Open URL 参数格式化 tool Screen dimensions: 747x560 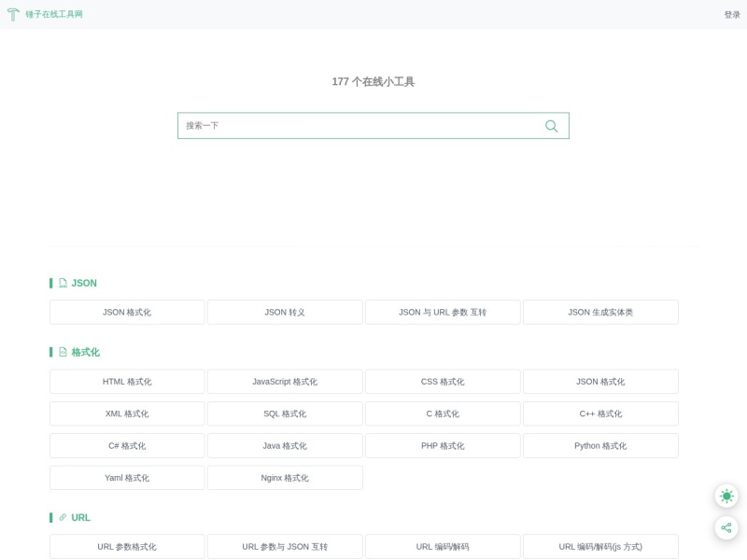127,547
